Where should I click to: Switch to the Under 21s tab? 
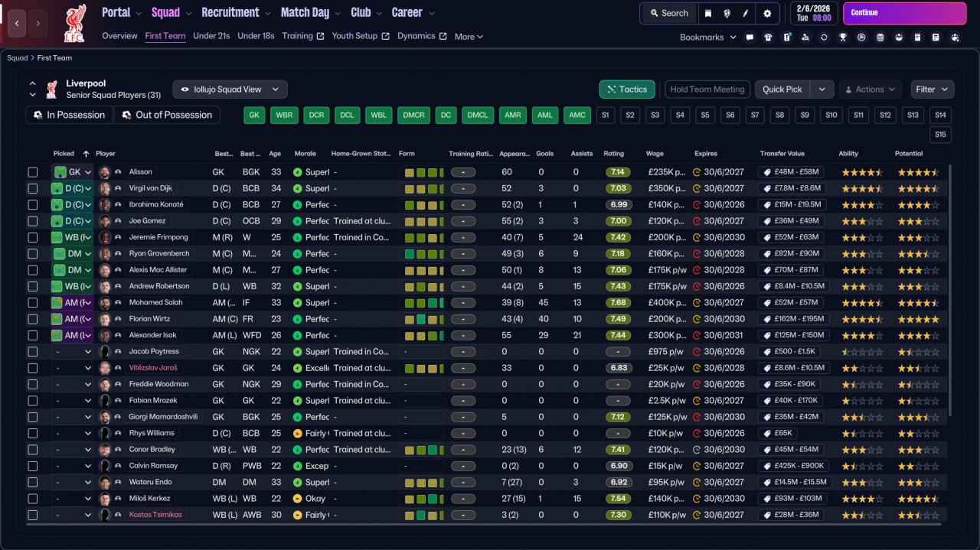click(x=211, y=36)
